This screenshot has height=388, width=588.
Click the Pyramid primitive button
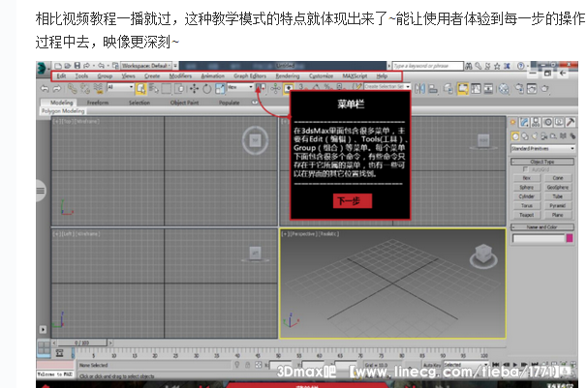(x=558, y=205)
